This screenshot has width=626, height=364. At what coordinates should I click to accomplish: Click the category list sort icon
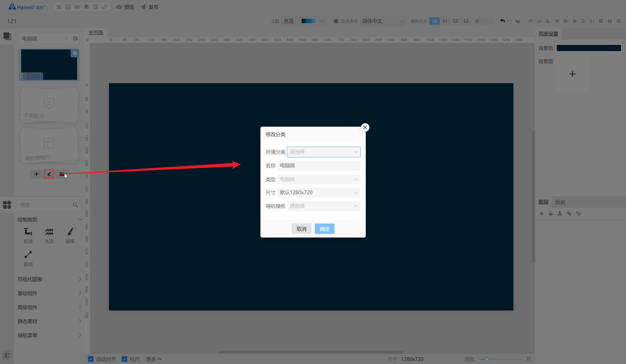click(x=75, y=38)
